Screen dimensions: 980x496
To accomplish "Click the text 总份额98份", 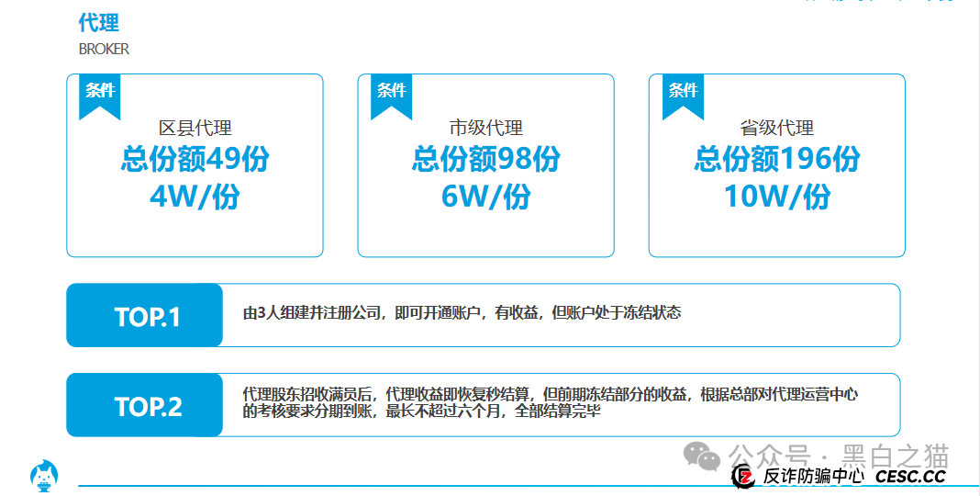I will click(x=486, y=159).
